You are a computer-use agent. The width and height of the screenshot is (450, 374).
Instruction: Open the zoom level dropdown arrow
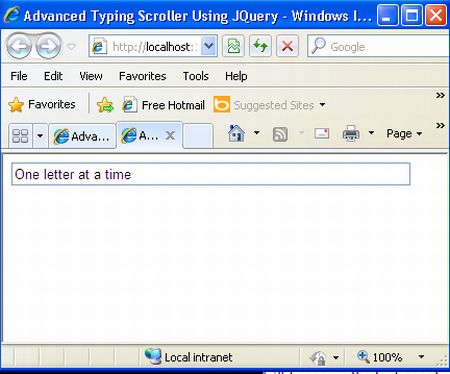tap(421, 357)
